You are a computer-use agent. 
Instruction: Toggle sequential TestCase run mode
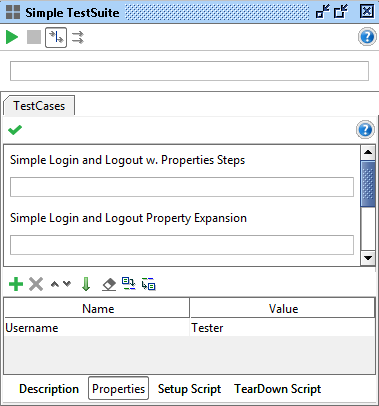(x=56, y=37)
